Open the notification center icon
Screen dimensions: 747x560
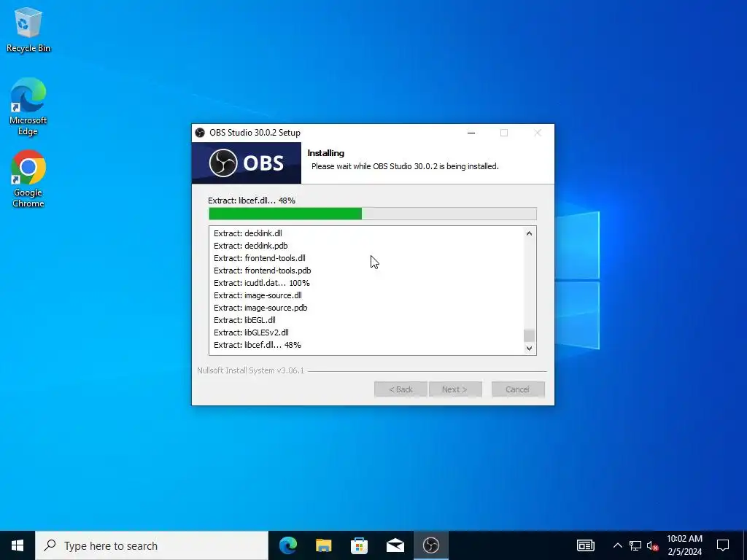[x=723, y=545]
